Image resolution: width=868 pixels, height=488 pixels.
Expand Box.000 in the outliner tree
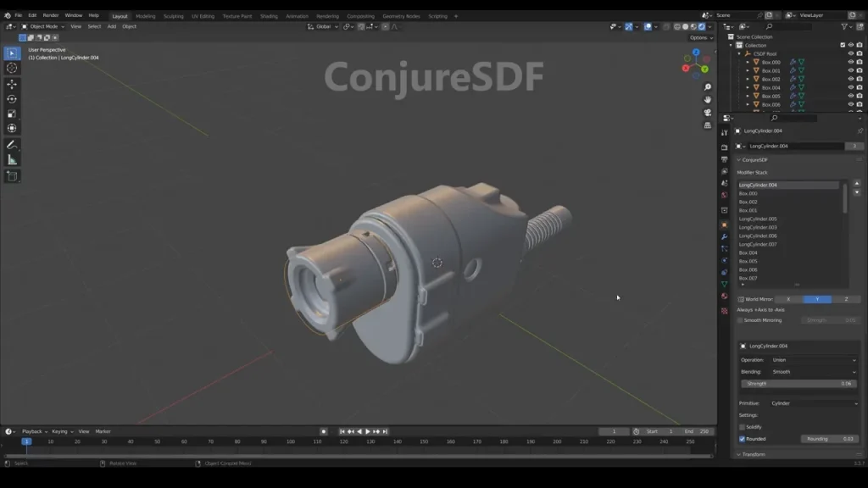pyautogui.click(x=748, y=62)
